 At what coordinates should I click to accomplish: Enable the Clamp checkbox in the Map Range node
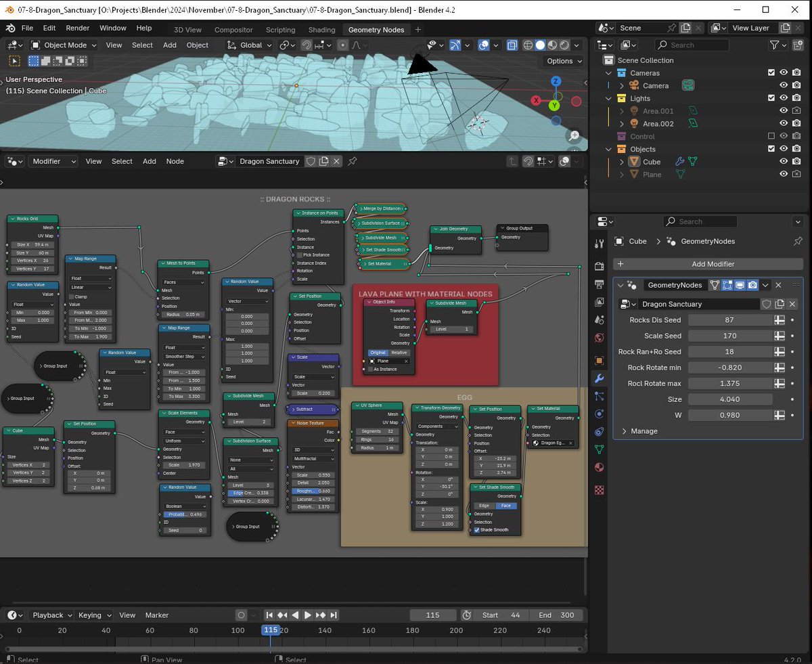point(72,296)
